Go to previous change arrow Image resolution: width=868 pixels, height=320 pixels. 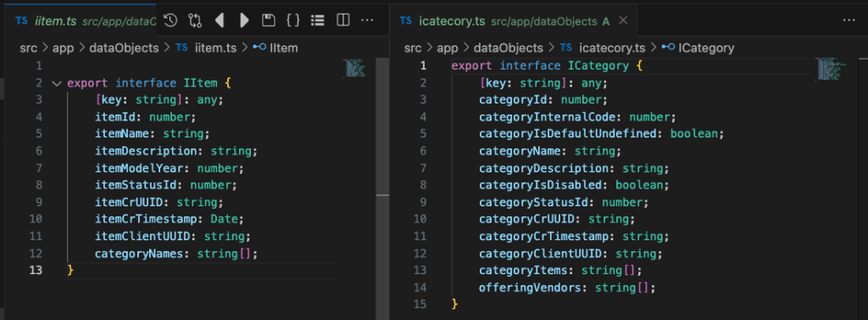[x=220, y=20]
